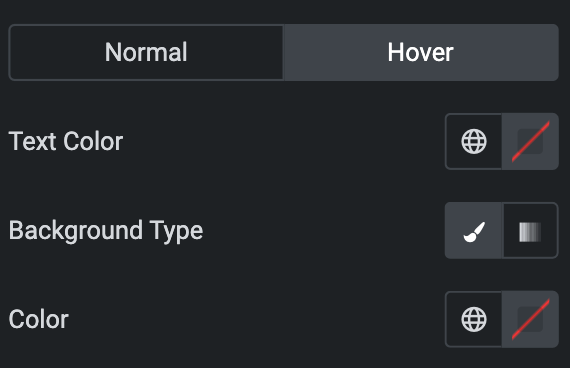Return to Normal styling settings
The height and width of the screenshot is (368, 570).
tap(146, 52)
